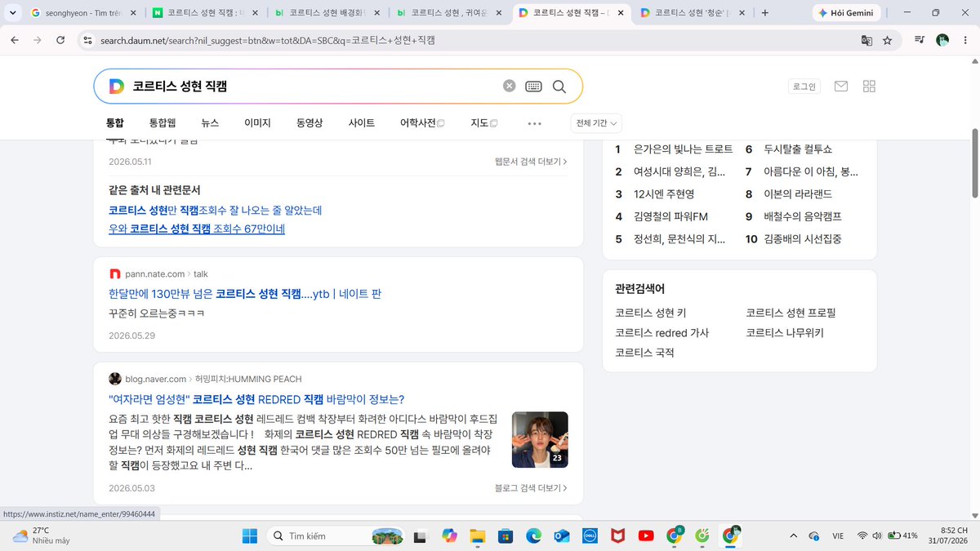This screenshot has height=551, width=980.
Task: Open link 우와 코르티스 성현 직캠 조회수 67만이네
Action: [x=197, y=229]
